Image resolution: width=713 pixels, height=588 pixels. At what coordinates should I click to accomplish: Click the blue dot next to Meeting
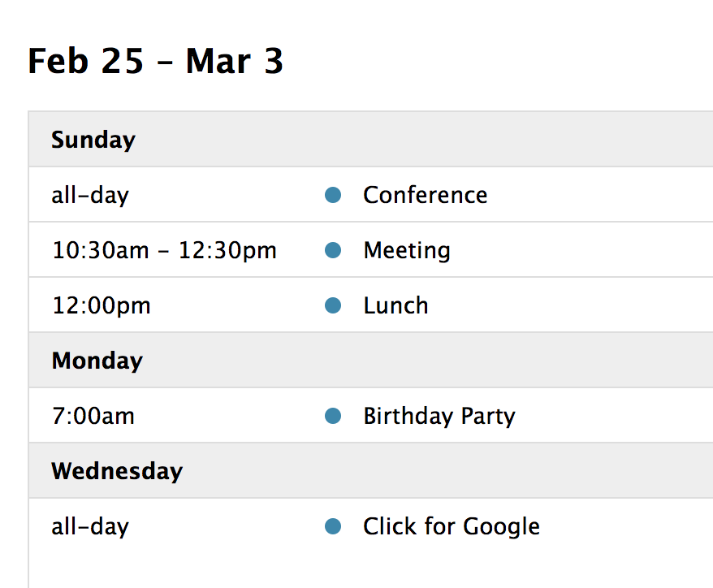pyautogui.click(x=333, y=250)
